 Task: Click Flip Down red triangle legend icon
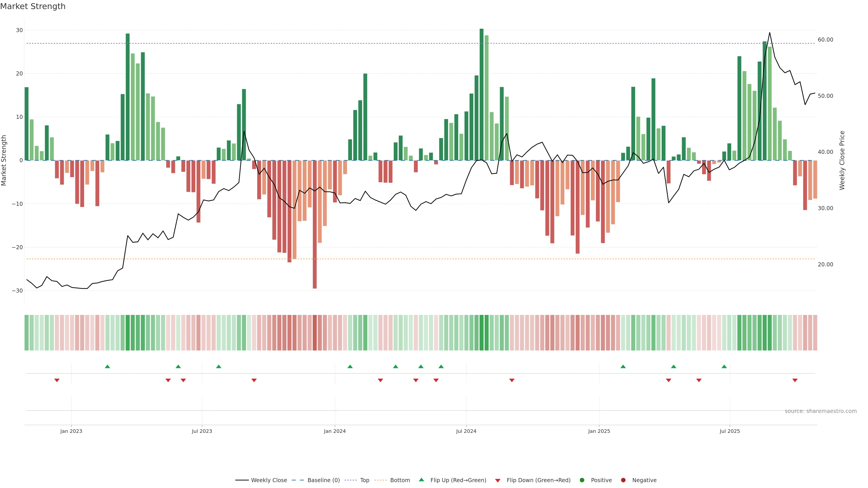(498, 481)
